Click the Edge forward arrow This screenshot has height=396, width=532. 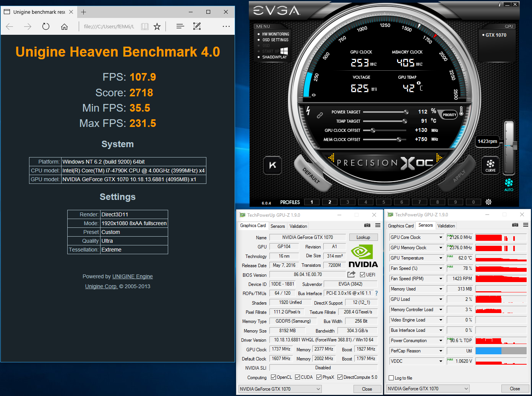28,26
